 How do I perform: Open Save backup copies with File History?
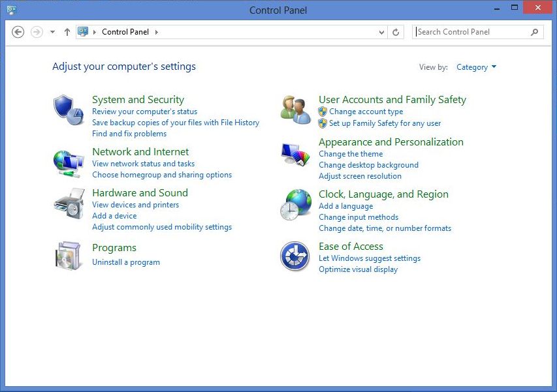[x=176, y=123]
